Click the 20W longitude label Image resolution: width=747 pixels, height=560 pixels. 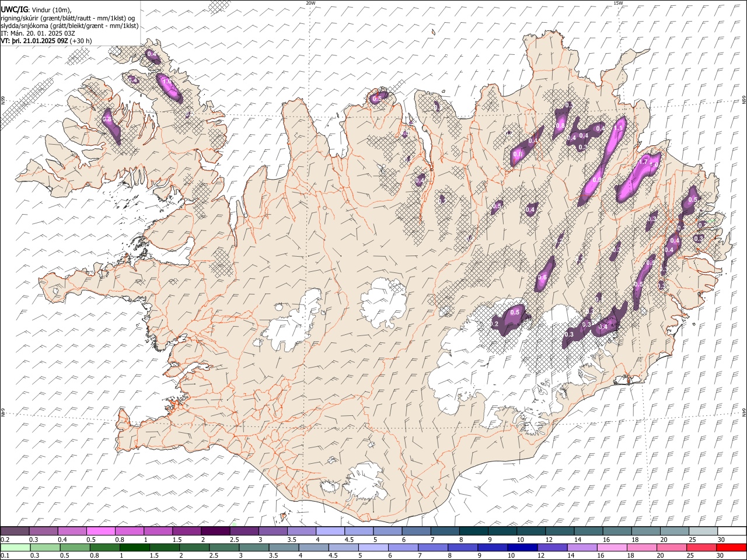point(310,3)
